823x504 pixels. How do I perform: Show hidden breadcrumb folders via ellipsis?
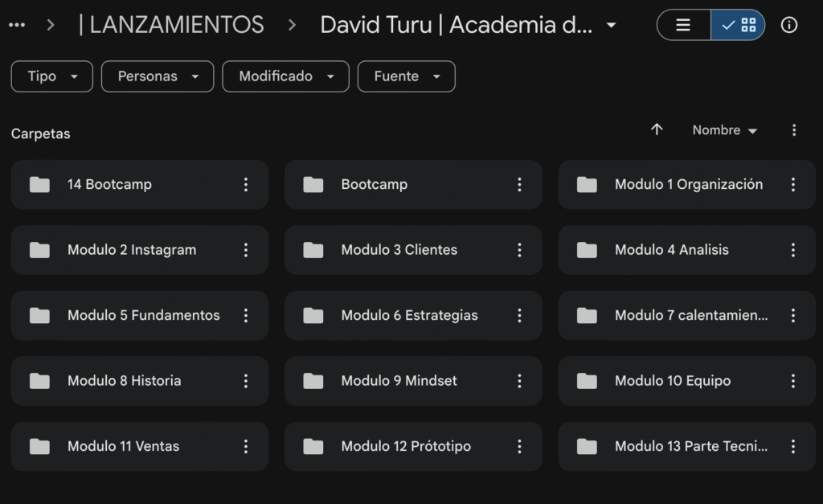point(16,25)
